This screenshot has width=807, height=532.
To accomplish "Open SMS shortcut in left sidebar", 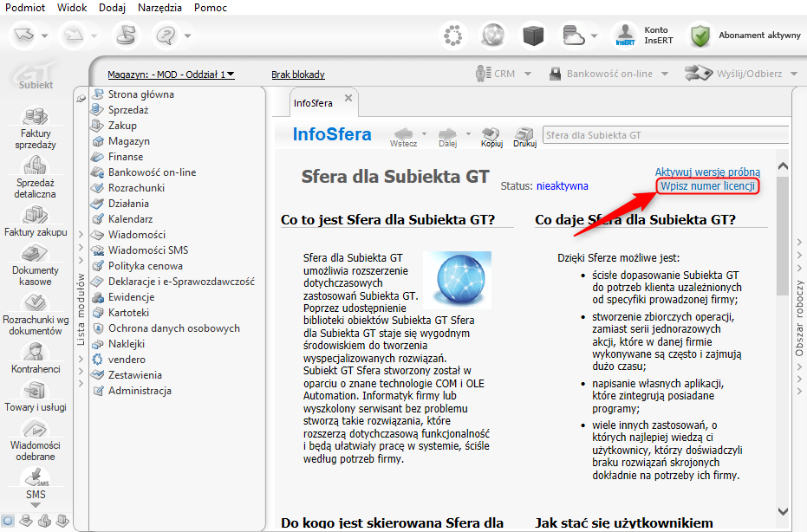I will click(x=36, y=483).
